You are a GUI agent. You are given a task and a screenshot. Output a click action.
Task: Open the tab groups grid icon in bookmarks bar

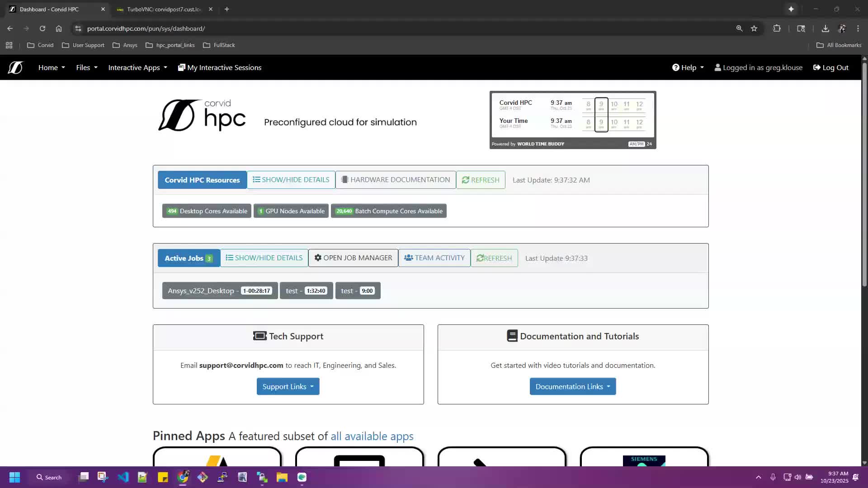point(9,45)
